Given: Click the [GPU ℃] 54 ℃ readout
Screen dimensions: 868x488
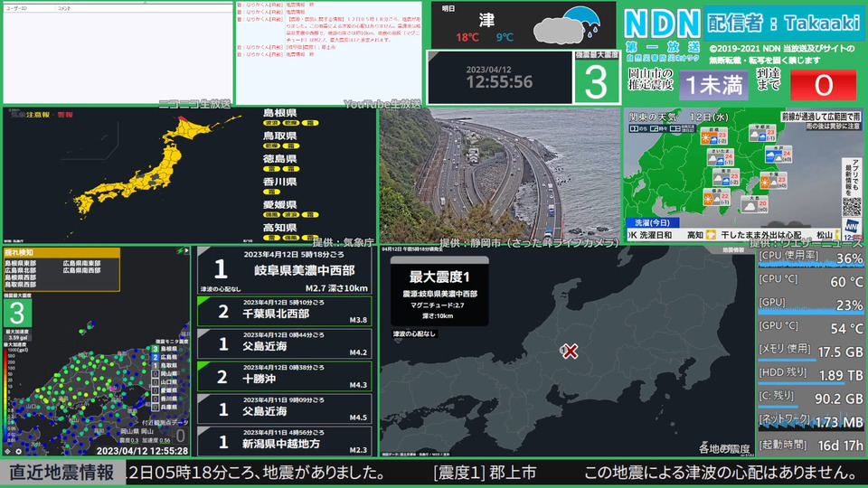Looking at the screenshot, I should pyautogui.click(x=810, y=328).
